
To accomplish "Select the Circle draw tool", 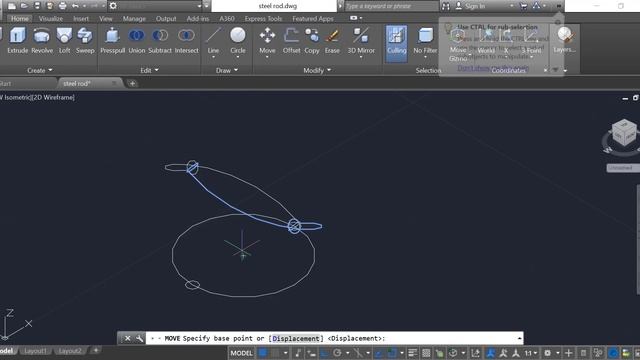I will pos(238,40).
